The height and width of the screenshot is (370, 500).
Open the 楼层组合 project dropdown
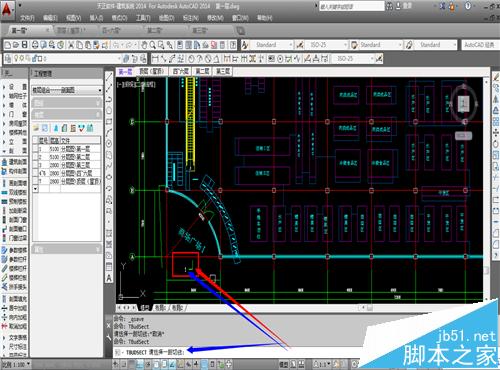pos(67,90)
